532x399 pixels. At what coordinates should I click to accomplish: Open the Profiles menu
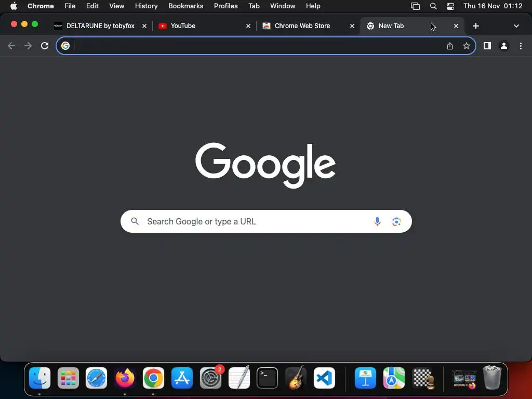225,6
